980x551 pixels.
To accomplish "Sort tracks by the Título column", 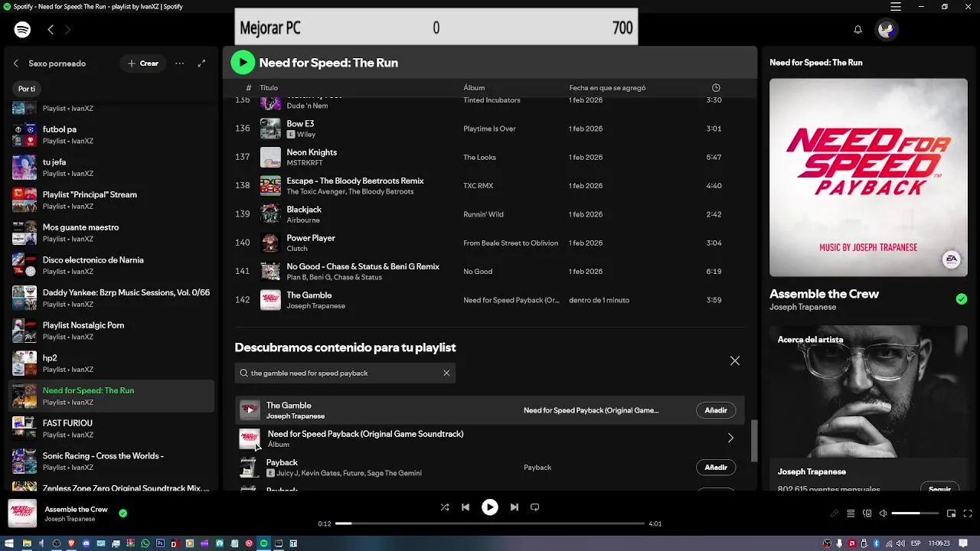I will click(269, 88).
